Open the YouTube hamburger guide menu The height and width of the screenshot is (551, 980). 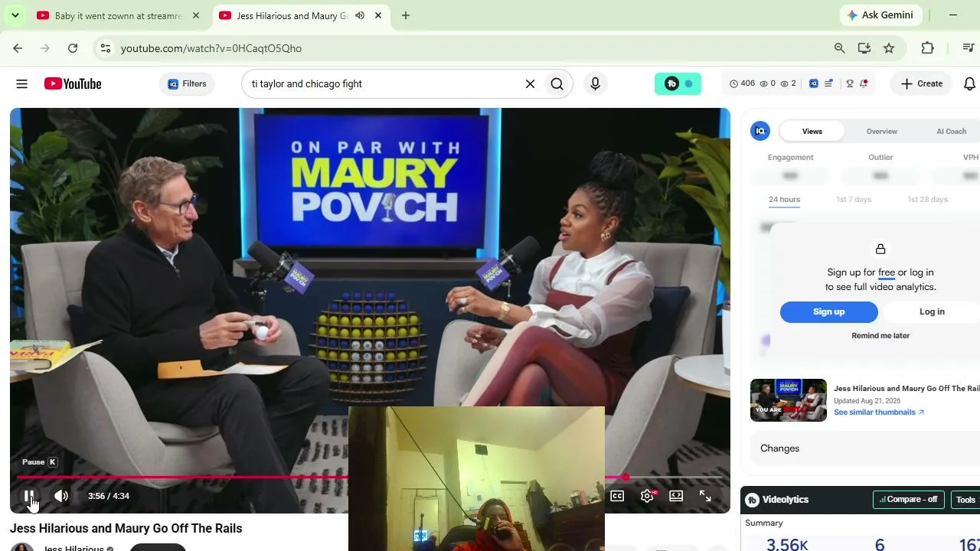click(21, 83)
